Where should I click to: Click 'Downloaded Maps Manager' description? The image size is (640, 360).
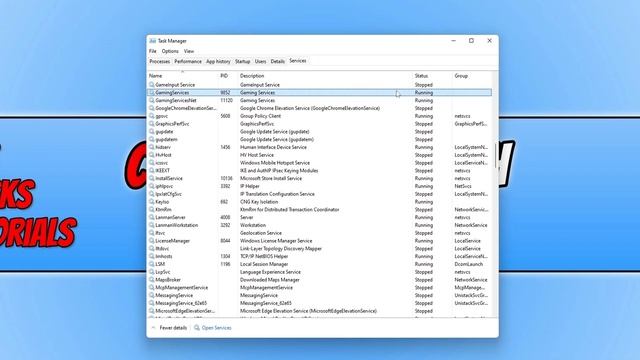tap(269, 280)
